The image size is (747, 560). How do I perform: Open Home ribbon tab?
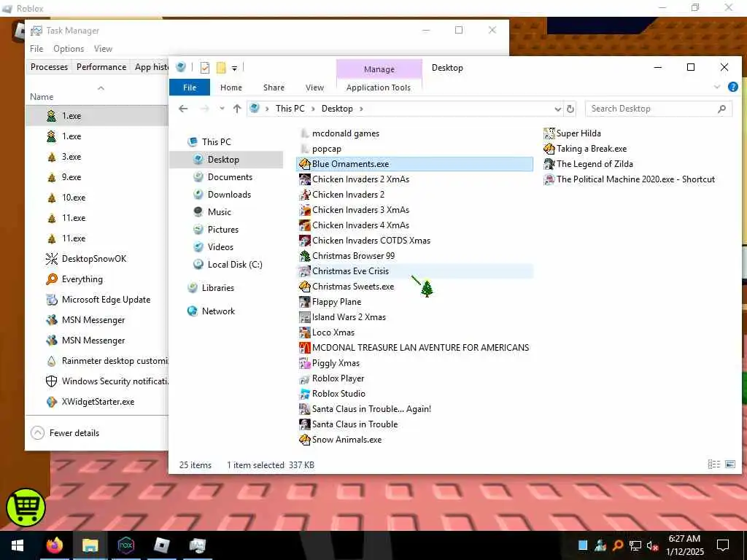[231, 87]
